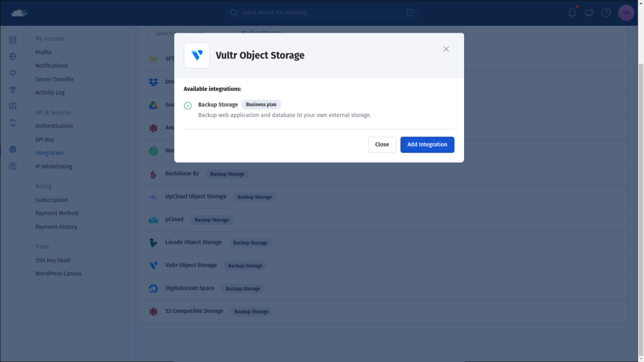Click the cloud logo in top bar
This screenshot has height=362, width=644.
click(x=19, y=13)
